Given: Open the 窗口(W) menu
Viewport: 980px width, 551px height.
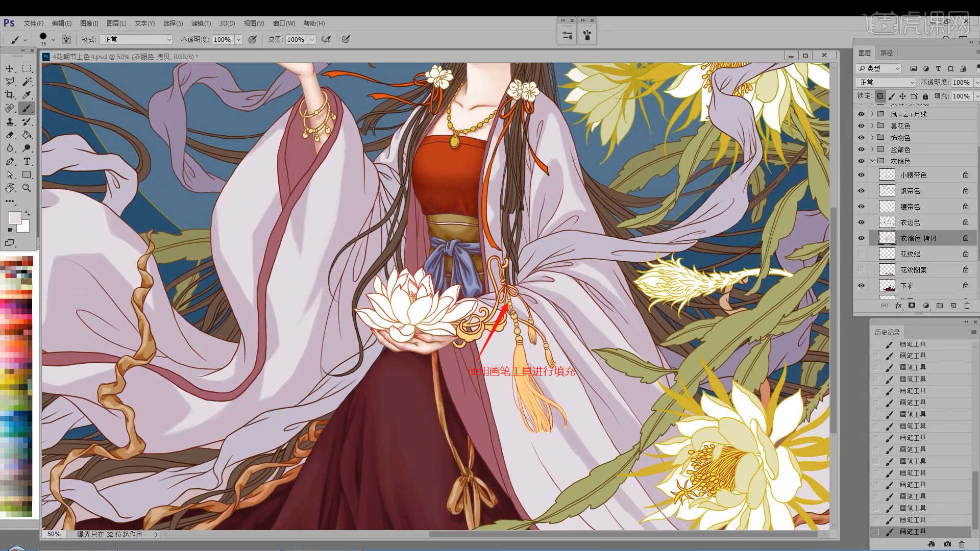Looking at the screenshot, I should coord(284,23).
